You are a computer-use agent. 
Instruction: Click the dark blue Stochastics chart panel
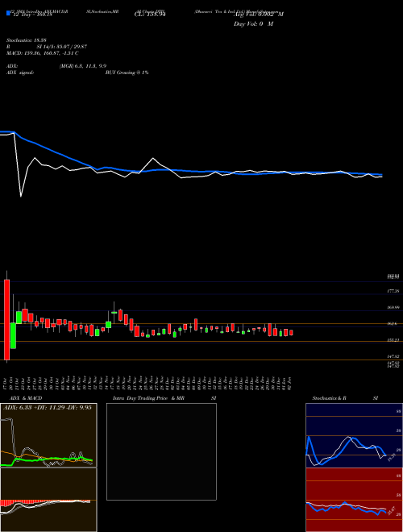point(354,435)
